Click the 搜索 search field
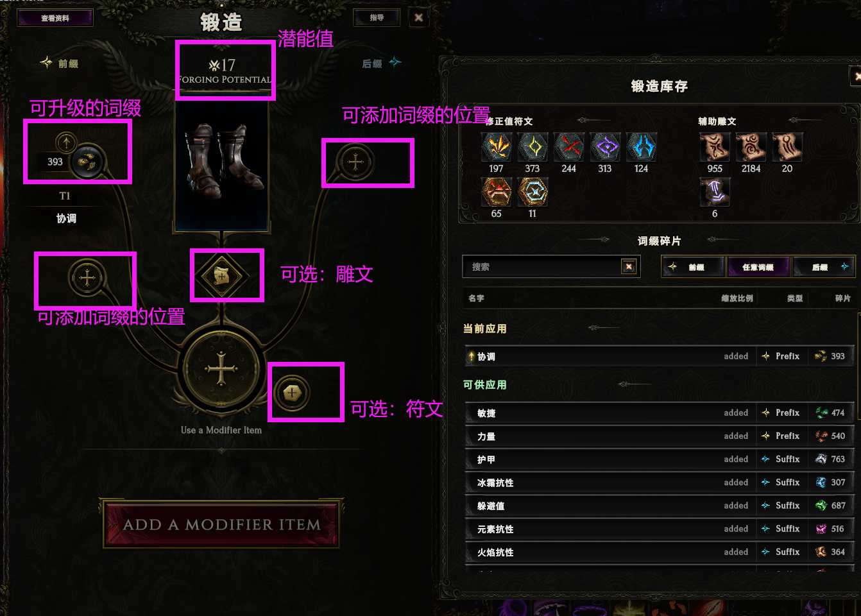Viewport: 861px width, 616px height. [x=542, y=267]
